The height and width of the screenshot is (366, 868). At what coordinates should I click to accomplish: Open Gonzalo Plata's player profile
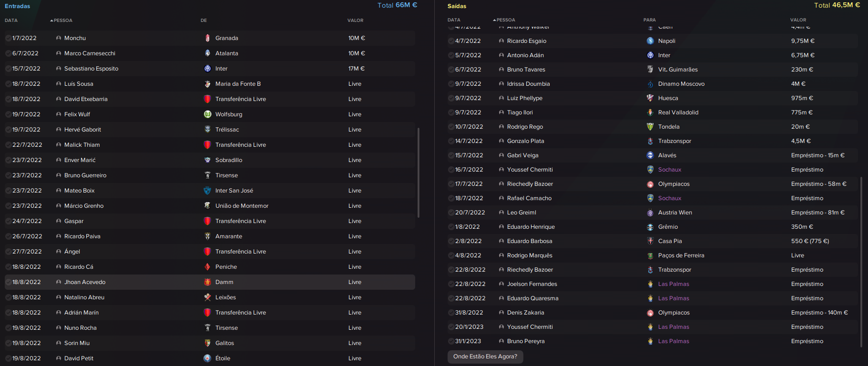(526, 141)
